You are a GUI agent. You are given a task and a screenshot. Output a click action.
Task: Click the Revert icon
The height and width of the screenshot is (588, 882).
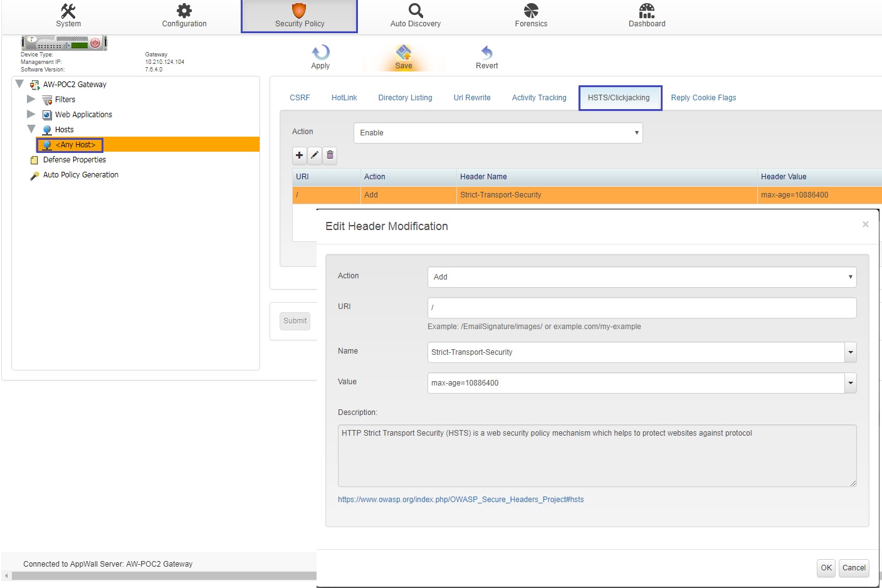pyautogui.click(x=486, y=56)
